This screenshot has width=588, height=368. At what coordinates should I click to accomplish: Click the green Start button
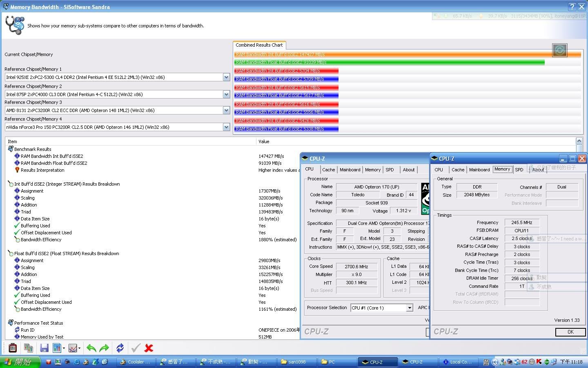pyautogui.click(x=20, y=362)
